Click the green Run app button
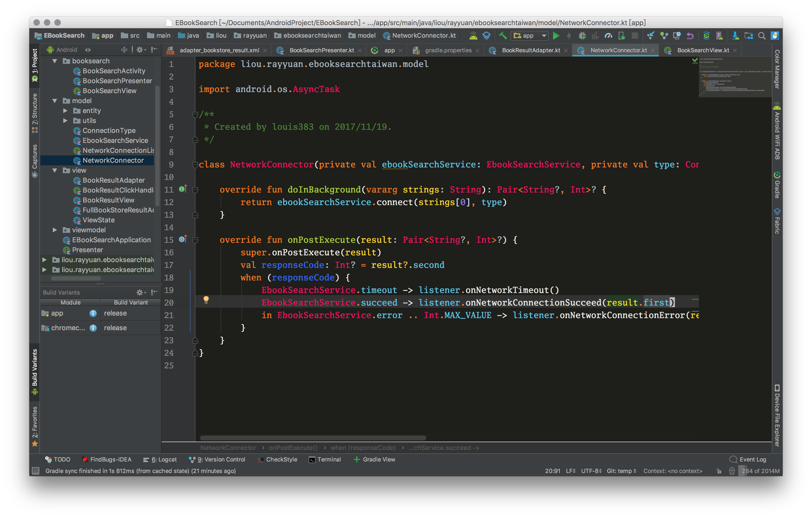The height and width of the screenshot is (518, 812). 556,36
